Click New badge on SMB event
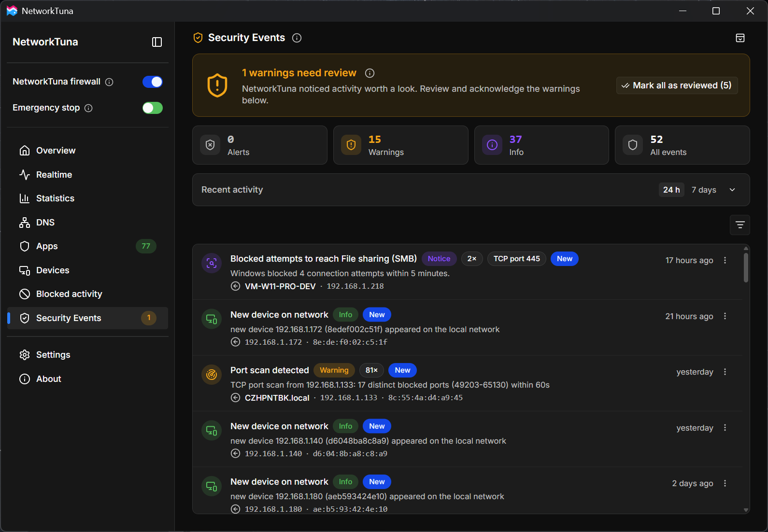 pos(565,259)
